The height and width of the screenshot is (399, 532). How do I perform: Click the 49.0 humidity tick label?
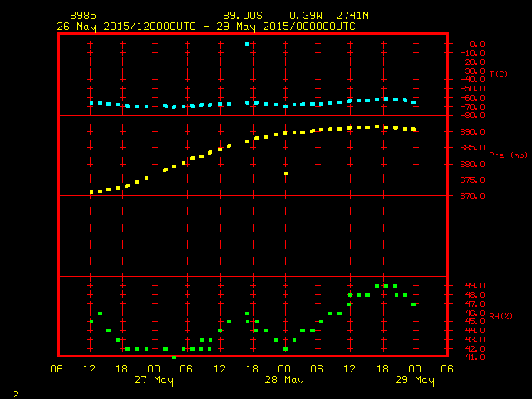click(475, 286)
